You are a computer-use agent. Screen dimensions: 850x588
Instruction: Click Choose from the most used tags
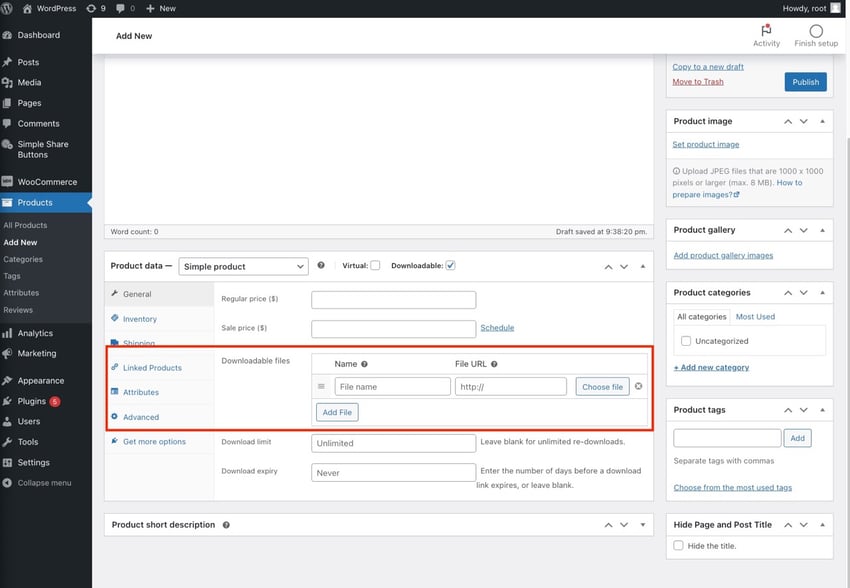tap(732, 487)
